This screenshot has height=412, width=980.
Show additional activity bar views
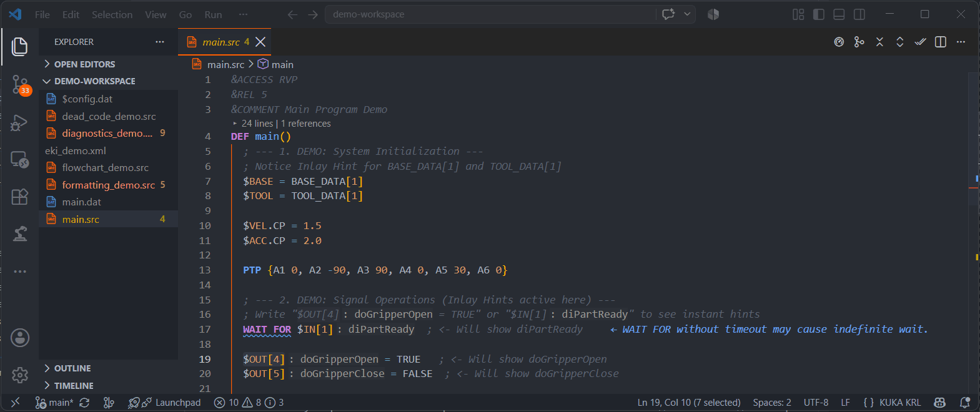(x=20, y=272)
